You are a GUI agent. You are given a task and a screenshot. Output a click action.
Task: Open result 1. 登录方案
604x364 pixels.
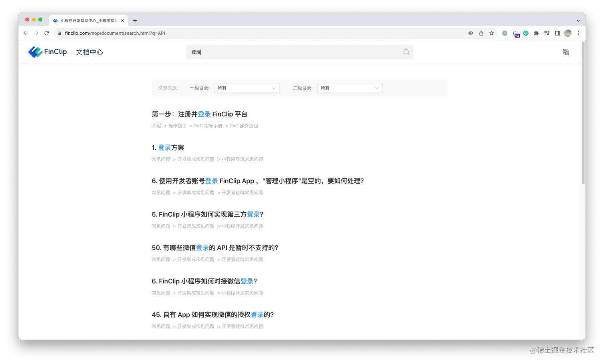[x=168, y=148]
